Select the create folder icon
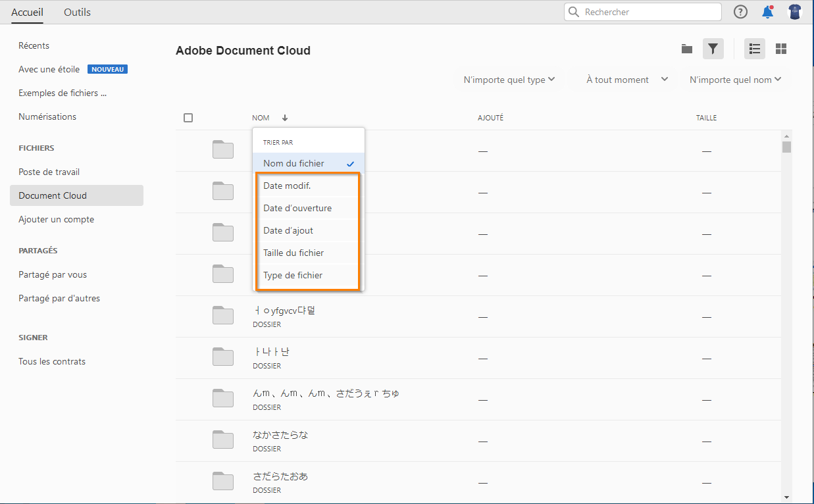The width and height of the screenshot is (814, 504). [x=686, y=49]
